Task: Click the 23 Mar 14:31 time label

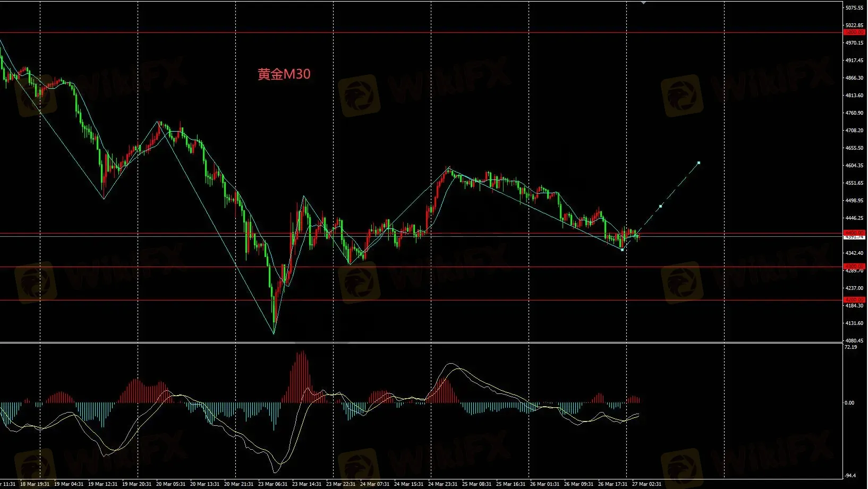Action: click(307, 484)
